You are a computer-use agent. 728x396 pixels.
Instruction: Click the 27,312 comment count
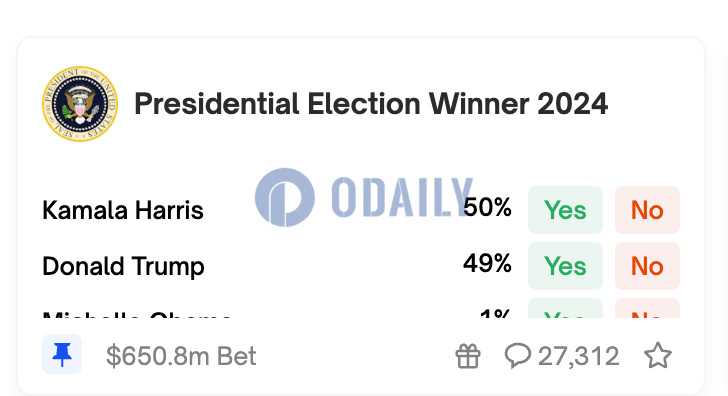point(578,356)
